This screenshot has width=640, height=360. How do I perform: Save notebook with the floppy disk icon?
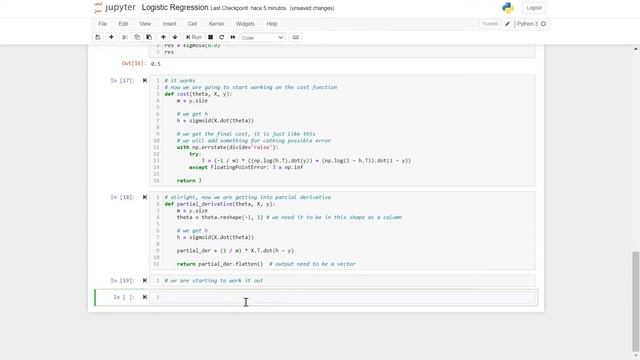point(98,37)
